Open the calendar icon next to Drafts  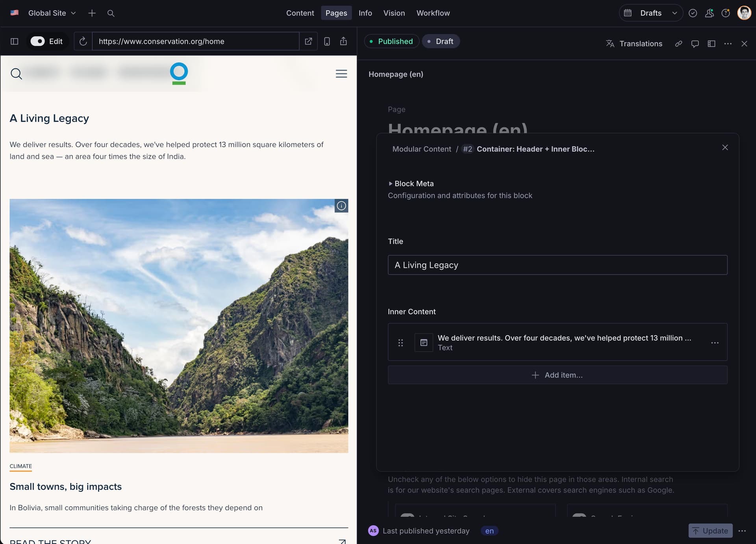pos(628,13)
